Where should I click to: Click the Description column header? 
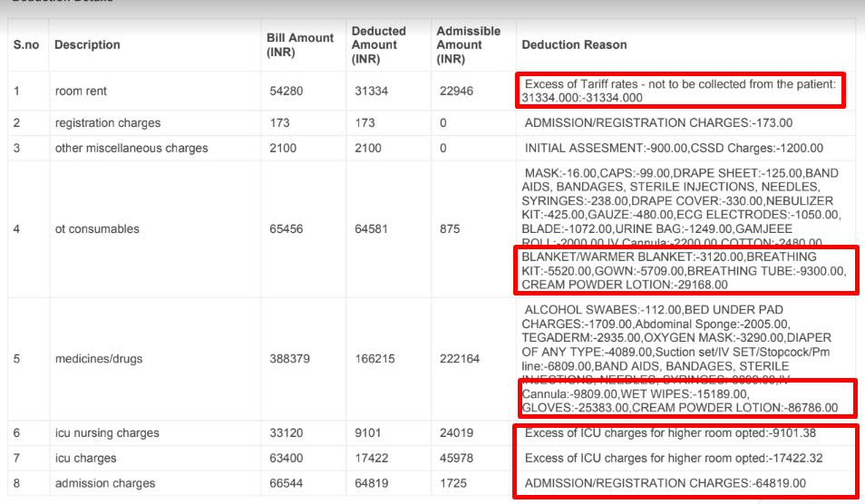[87, 44]
